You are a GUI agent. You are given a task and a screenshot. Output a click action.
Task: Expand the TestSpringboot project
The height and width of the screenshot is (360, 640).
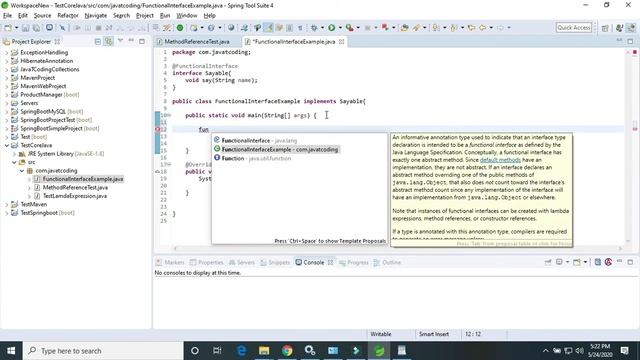[x=7, y=213]
